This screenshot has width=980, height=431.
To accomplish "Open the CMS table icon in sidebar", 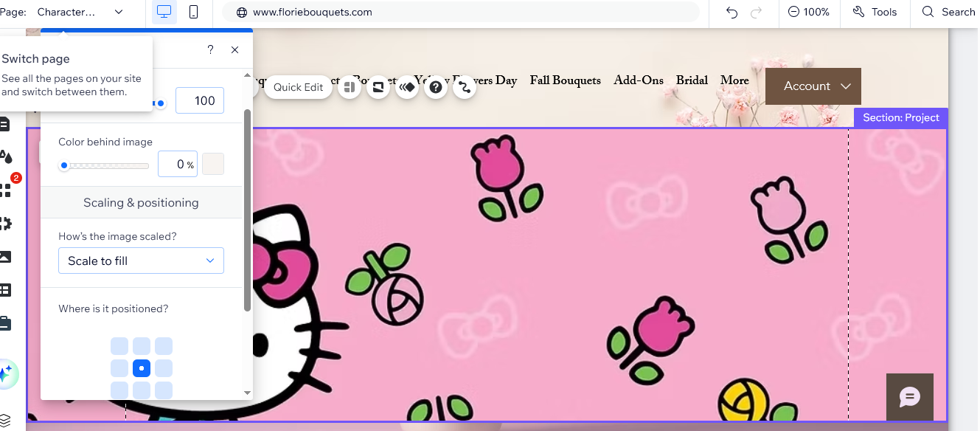I will point(5,290).
